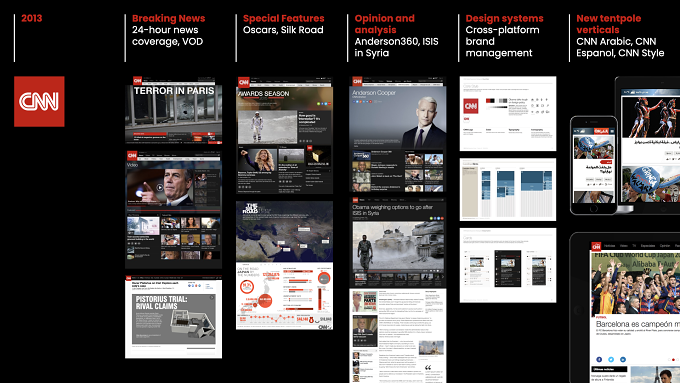
Task: Select the New tentpole verticals heading
Action: (609, 24)
